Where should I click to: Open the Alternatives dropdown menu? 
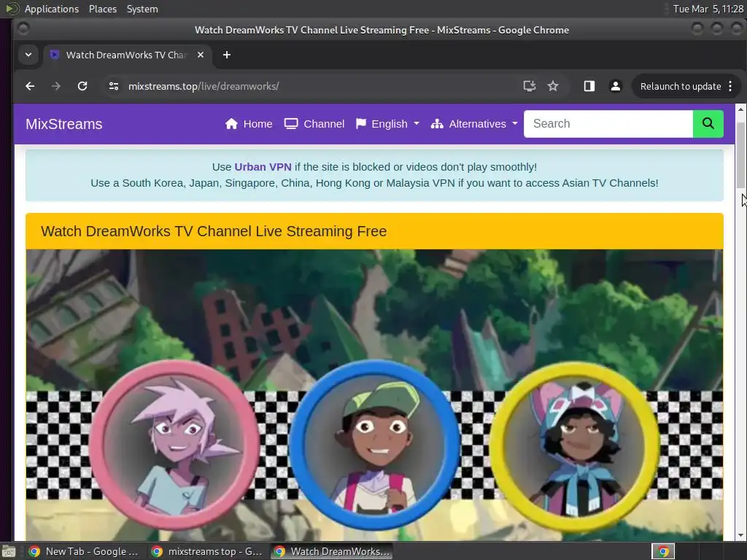pos(474,124)
